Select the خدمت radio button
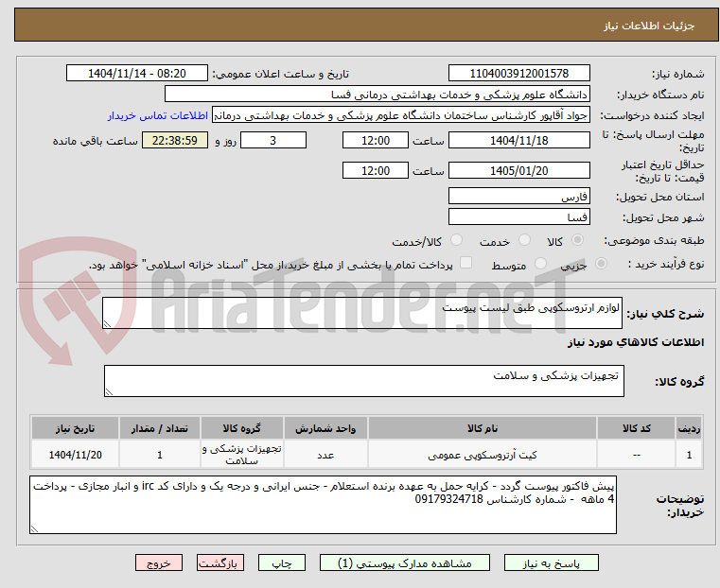 [524, 240]
